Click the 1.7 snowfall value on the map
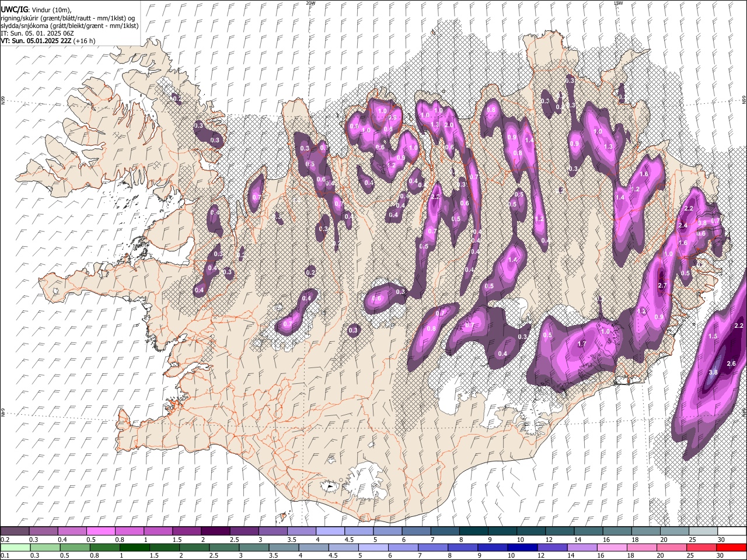 (582, 344)
